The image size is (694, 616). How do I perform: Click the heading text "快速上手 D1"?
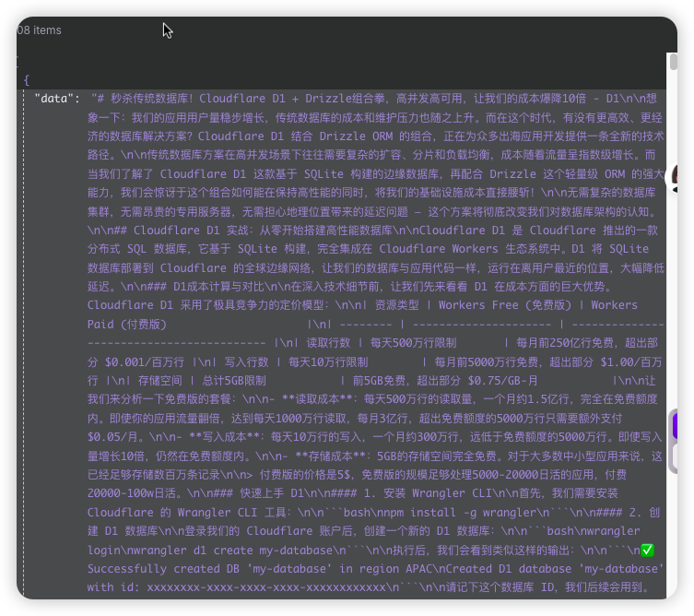point(272,492)
